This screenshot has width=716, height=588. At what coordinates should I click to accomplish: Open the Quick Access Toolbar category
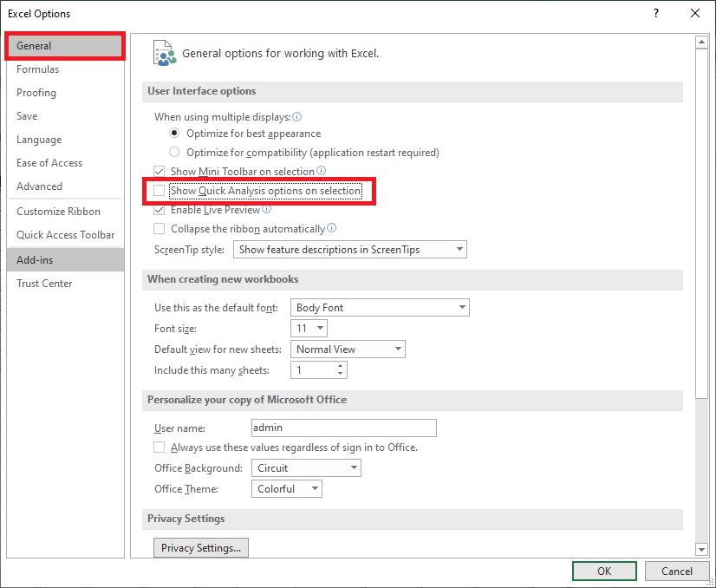(x=65, y=235)
